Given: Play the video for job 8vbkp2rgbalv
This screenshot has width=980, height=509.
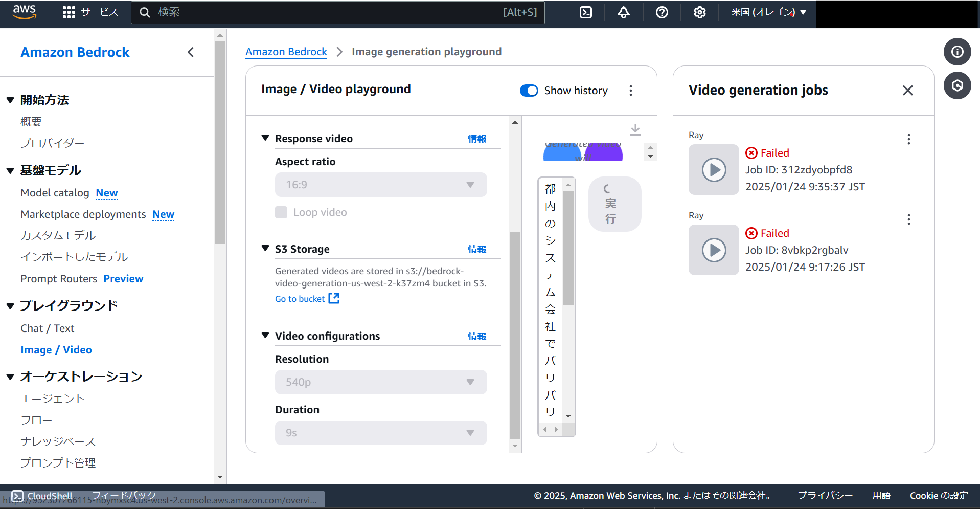Looking at the screenshot, I should click(714, 250).
